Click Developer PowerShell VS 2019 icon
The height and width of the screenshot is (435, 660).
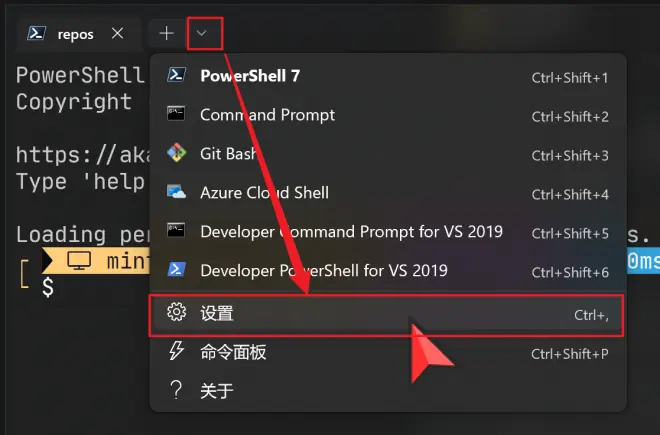pyautogui.click(x=176, y=269)
